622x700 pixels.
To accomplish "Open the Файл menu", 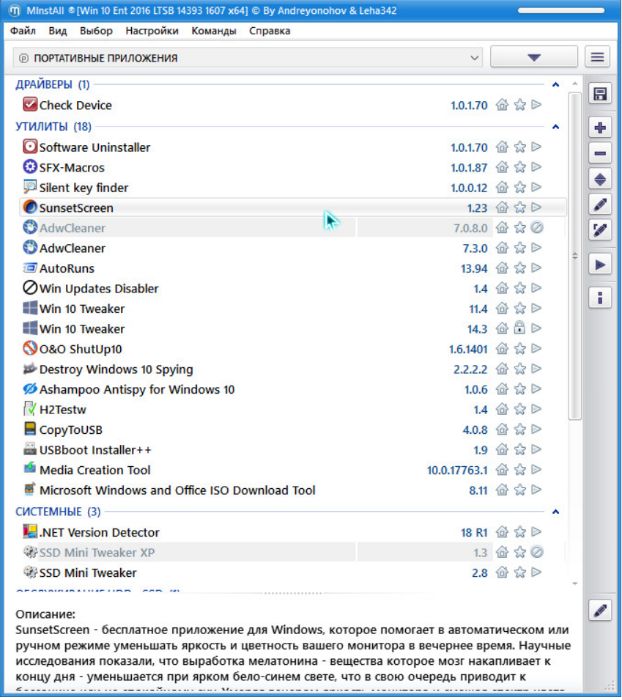I will pyautogui.click(x=23, y=31).
